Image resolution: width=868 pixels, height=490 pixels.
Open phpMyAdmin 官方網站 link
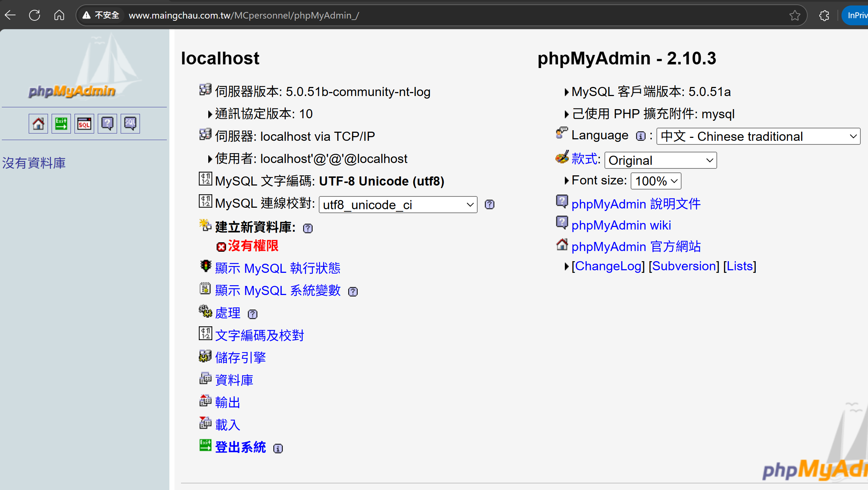click(x=636, y=247)
